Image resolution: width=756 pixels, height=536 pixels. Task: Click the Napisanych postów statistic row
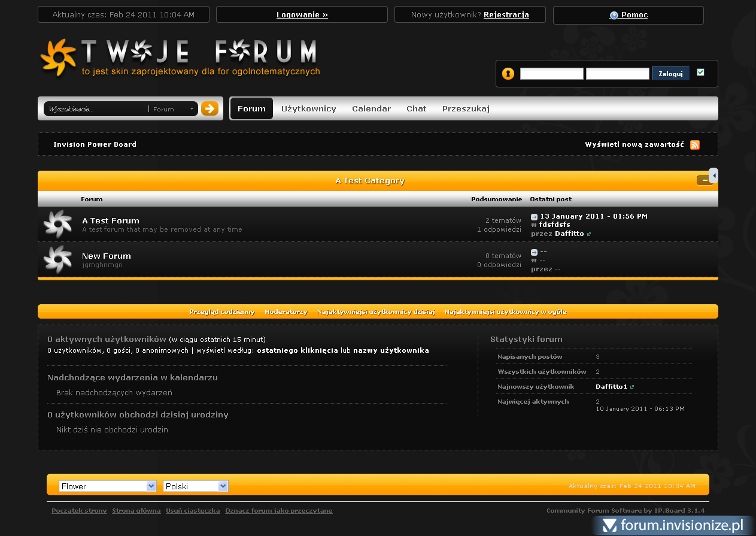coord(594,357)
